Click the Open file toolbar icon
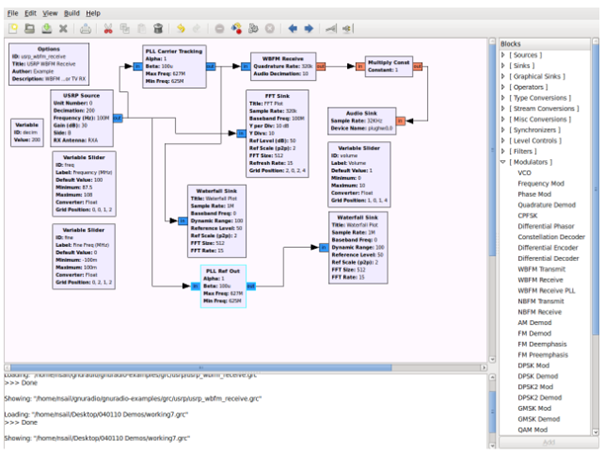This screenshot has width=605, height=454. coord(30,30)
